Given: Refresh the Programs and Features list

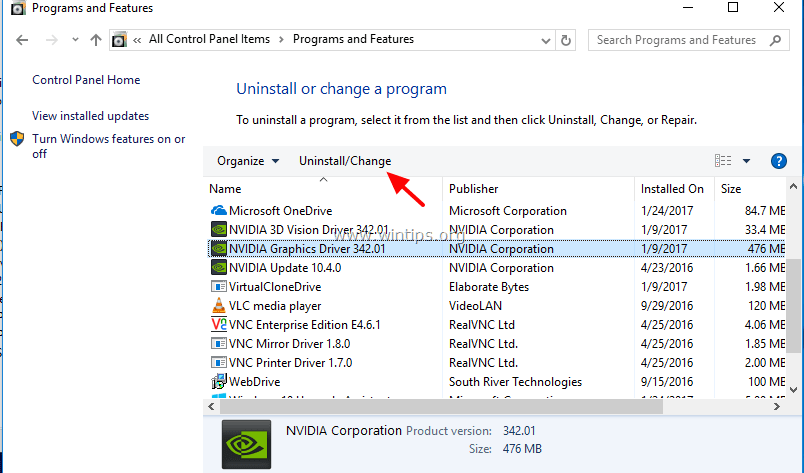Looking at the screenshot, I should pos(566,40).
